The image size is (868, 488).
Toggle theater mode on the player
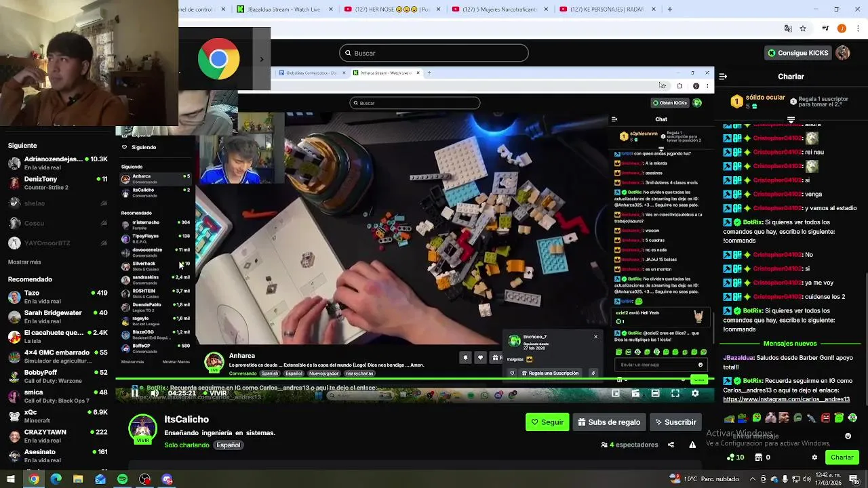(x=655, y=393)
